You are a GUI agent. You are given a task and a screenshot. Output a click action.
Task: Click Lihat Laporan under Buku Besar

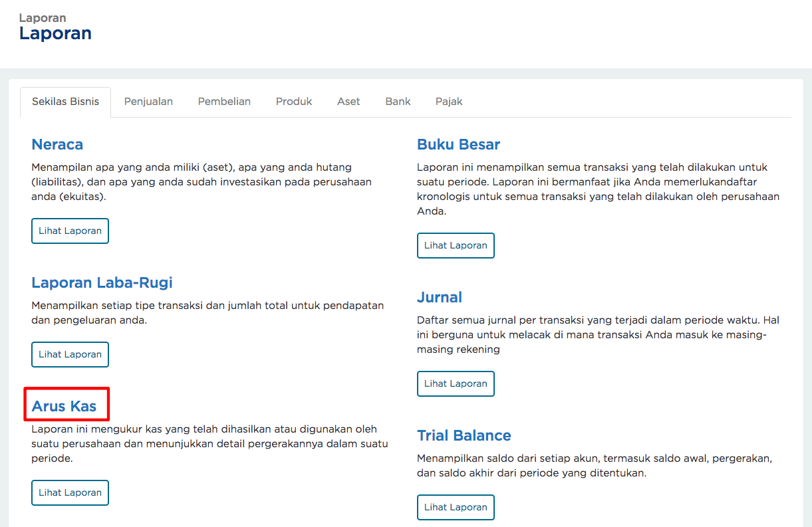coord(456,245)
